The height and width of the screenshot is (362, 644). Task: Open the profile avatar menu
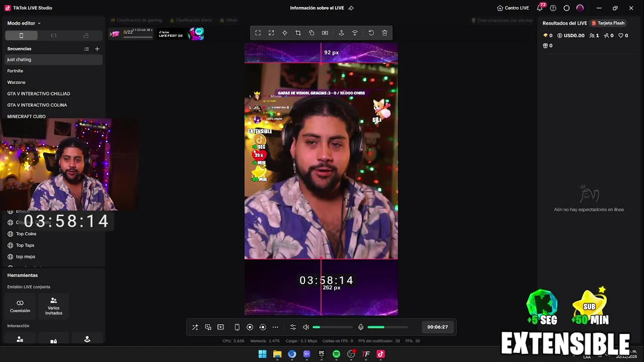pos(580,8)
